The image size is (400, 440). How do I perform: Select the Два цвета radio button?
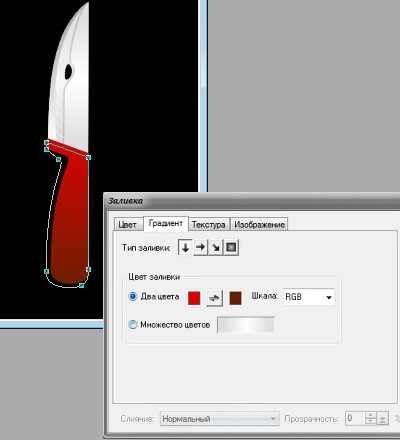[x=133, y=296]
